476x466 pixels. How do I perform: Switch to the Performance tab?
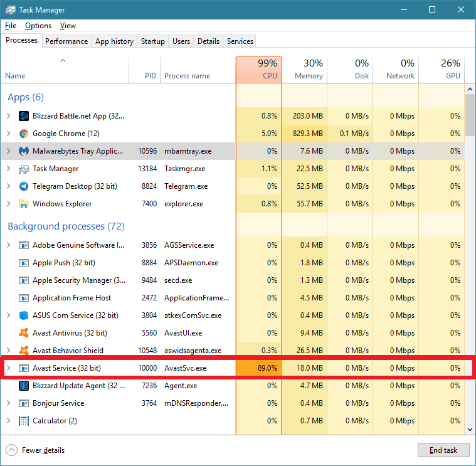tap(66, 41)
